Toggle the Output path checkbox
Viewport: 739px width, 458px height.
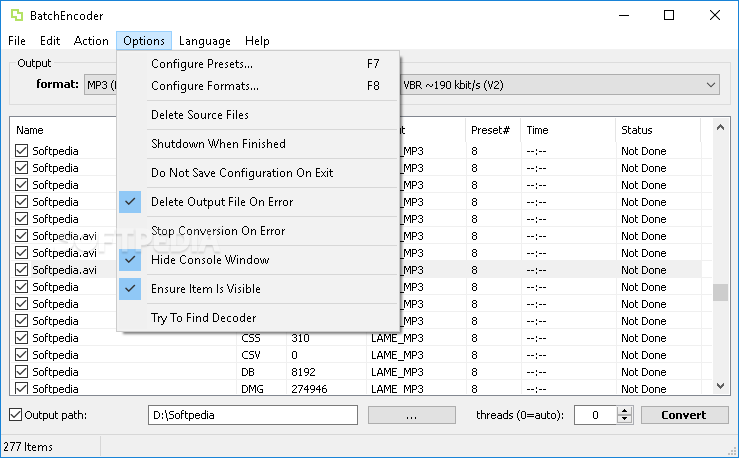pyautogui.click(x=16, y=415)
